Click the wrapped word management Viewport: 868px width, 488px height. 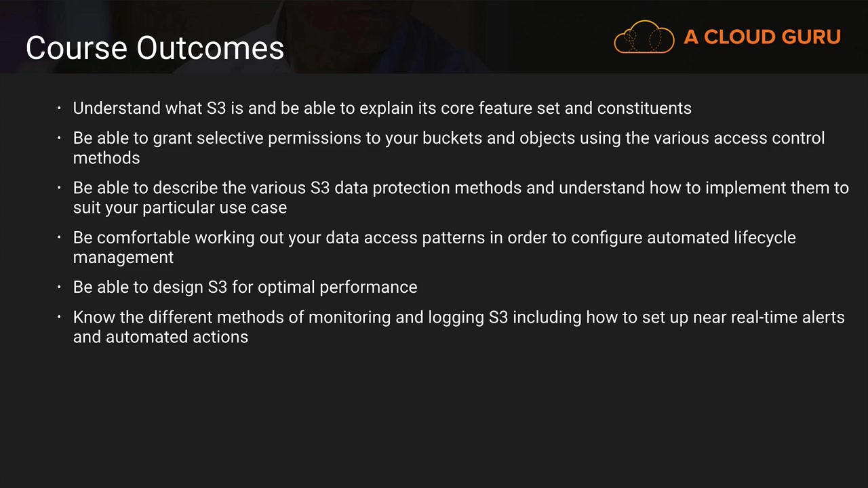[123, 258]
